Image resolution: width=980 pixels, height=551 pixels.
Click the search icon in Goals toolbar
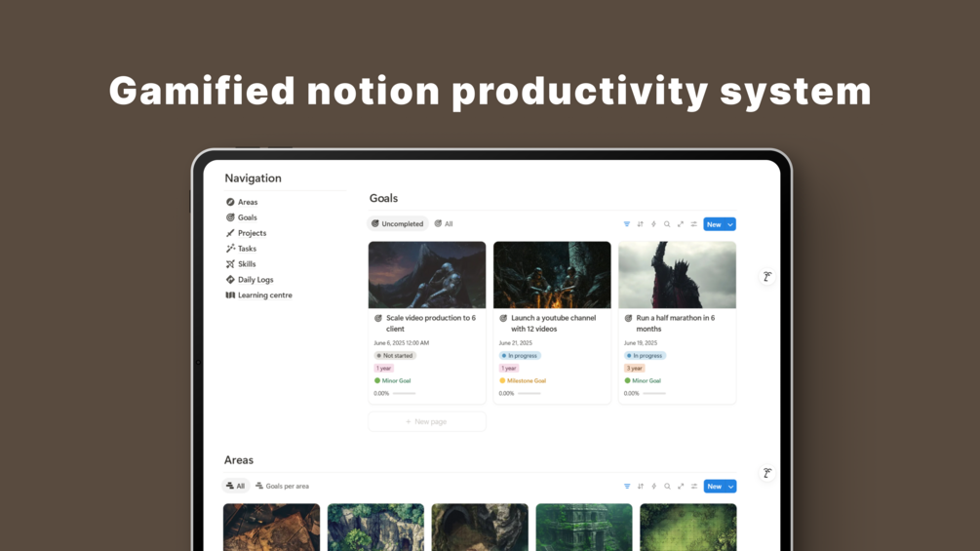(x=667, y=224)
